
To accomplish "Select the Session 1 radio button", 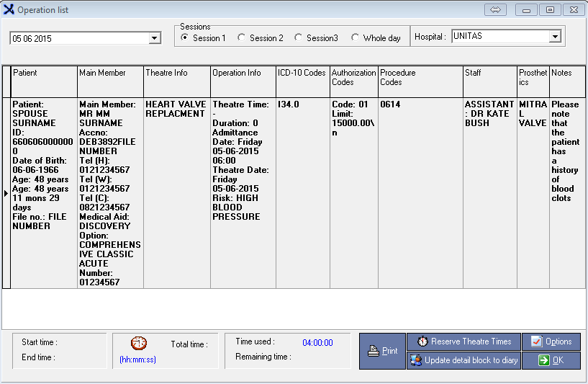I will click(x=185, y=37).
